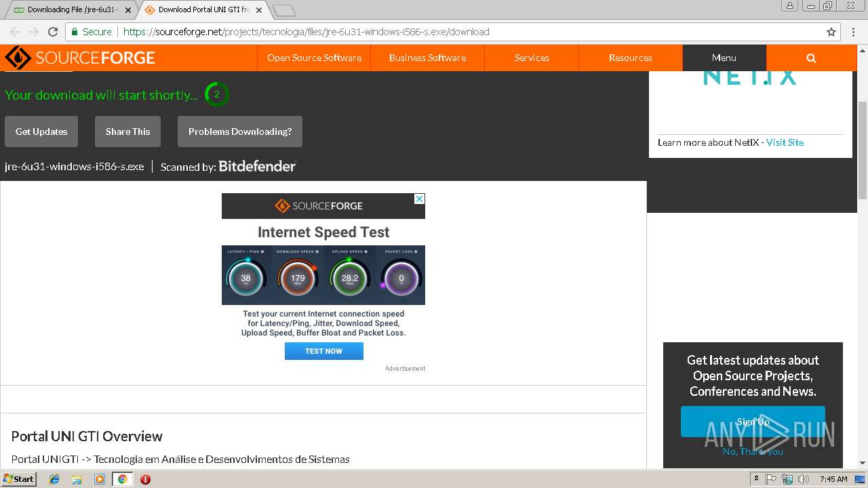This screenshot has width=868, height=488.
Task: Click the jre-6u31-windows-i586-s.exe filename text
Action: [x=75, y=167]
